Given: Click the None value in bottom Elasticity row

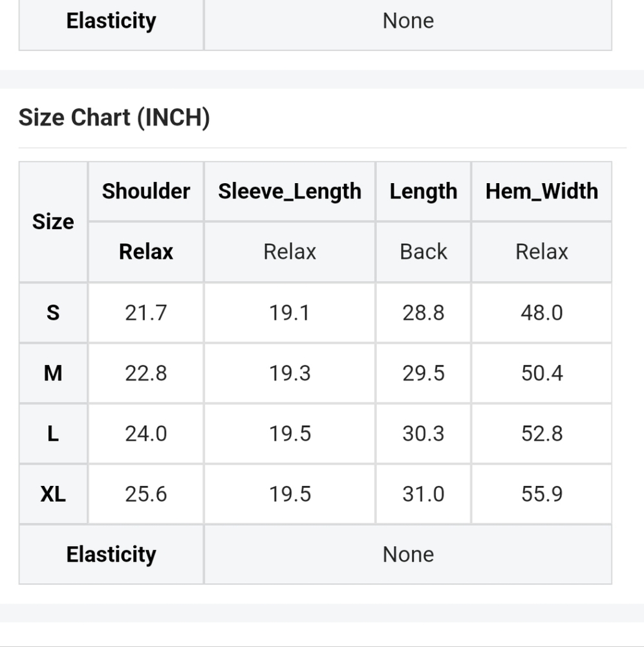Looking at the screenshot, I should click(408, 554).
